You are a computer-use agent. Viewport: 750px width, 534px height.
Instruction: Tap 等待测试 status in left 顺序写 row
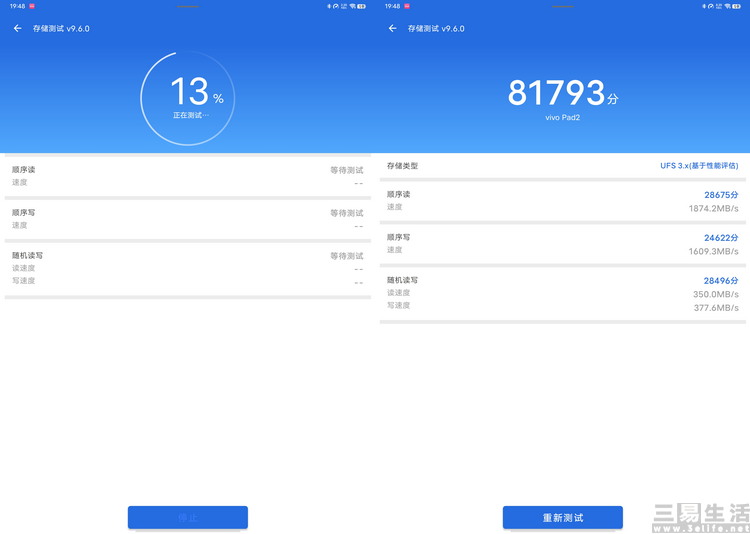point(347,213)
